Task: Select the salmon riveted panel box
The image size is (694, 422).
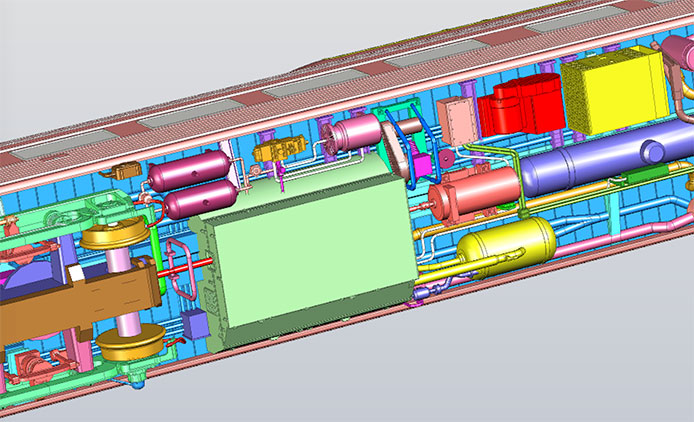Action: [x=458, y=120]
